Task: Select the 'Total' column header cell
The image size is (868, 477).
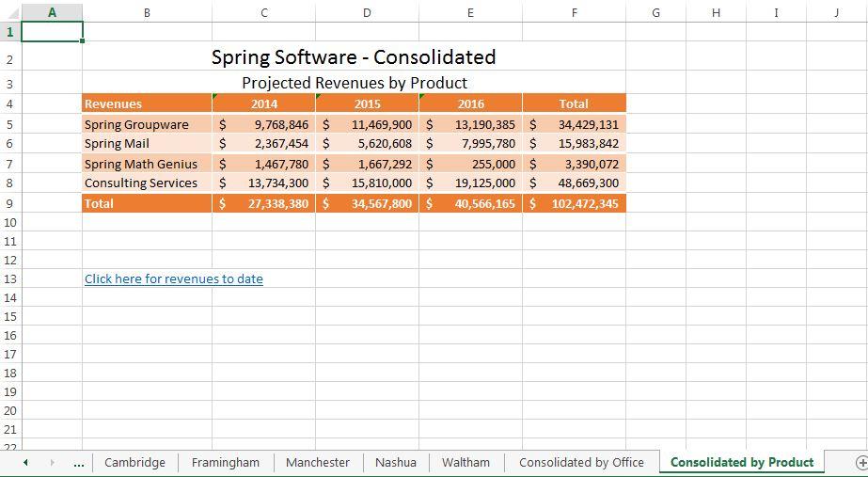Action: [x=574, y=103]
